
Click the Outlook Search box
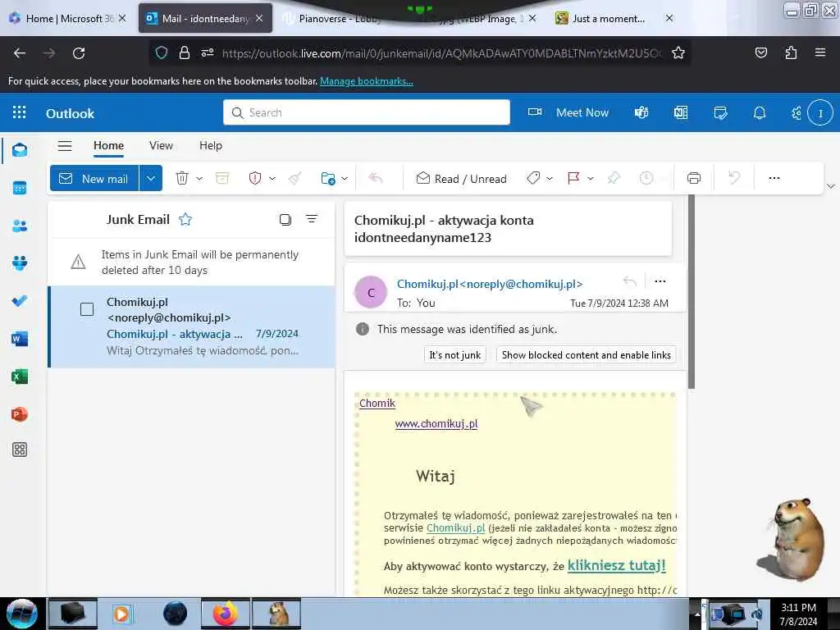click(x=367, y=112)
